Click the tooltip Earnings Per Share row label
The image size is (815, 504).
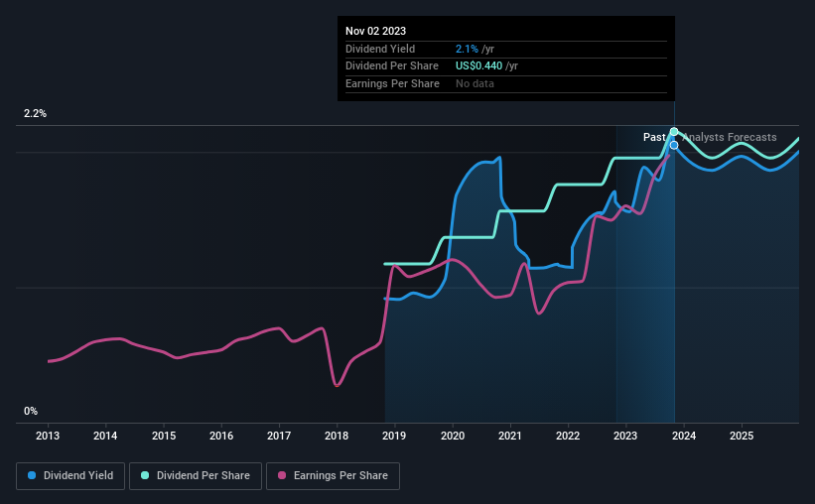coord(392,83)
